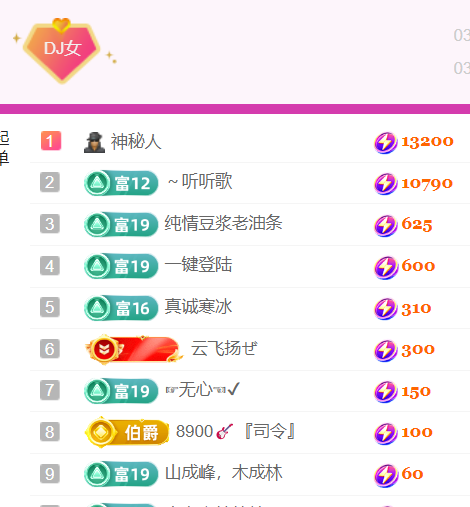Click the 富12 badge next to ~听听歌
Screen dimensions: 470x507
(121, 183)
